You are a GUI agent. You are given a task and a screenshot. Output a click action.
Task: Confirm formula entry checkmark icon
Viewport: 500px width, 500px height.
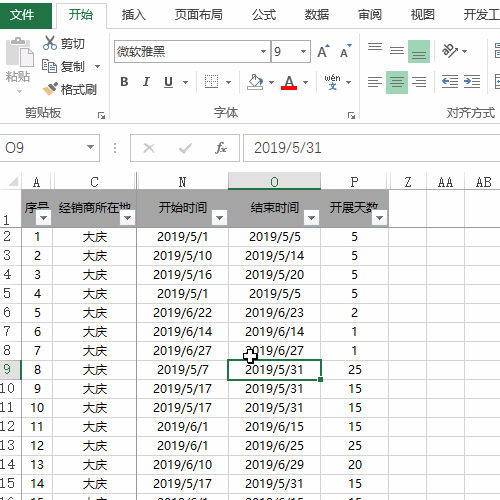[185, 148]
